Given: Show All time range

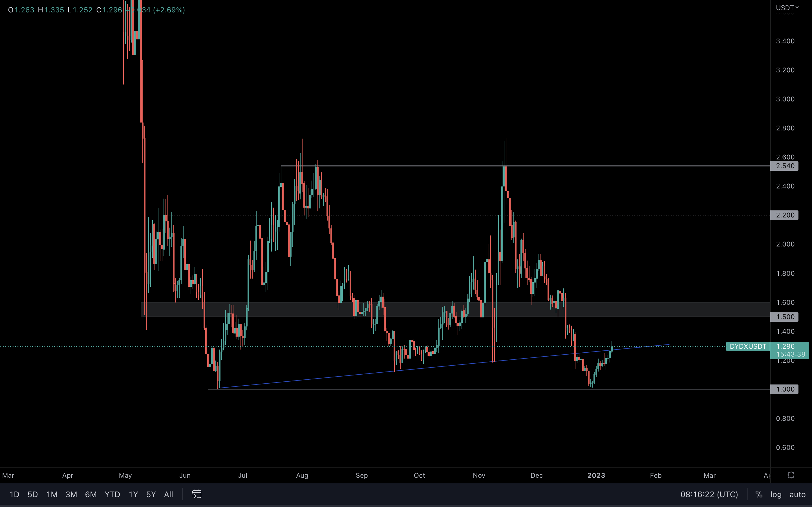Looking at the screenshot, I should (168, 494).
